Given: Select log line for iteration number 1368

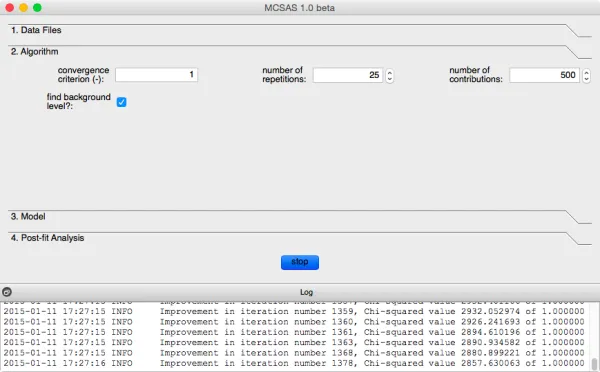Looking at the screenshot, I should [x=294, y=353].
